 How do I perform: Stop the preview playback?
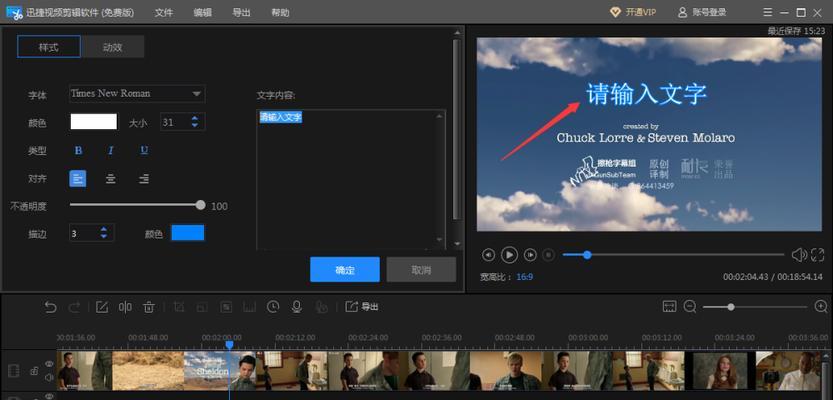point(548,255)
